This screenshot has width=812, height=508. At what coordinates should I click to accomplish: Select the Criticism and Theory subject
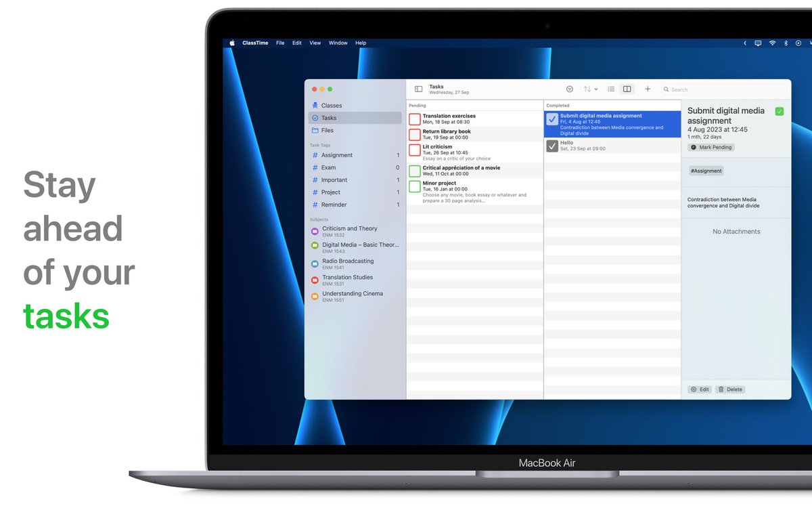click(355, 232)
